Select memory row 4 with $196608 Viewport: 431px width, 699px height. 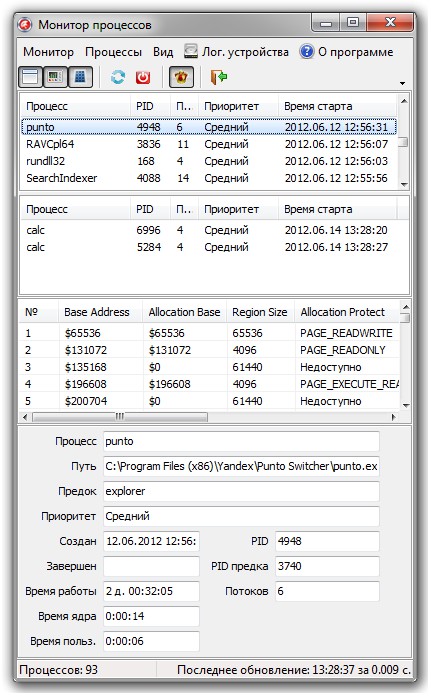point(210,384)
